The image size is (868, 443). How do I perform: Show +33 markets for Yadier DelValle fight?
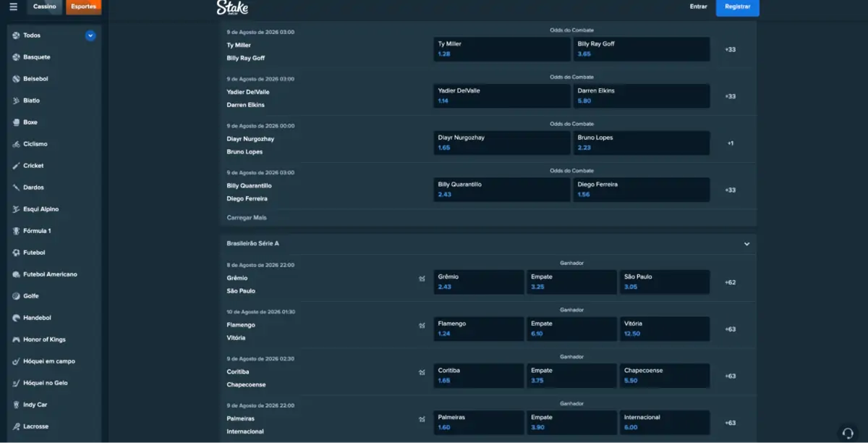731,96
